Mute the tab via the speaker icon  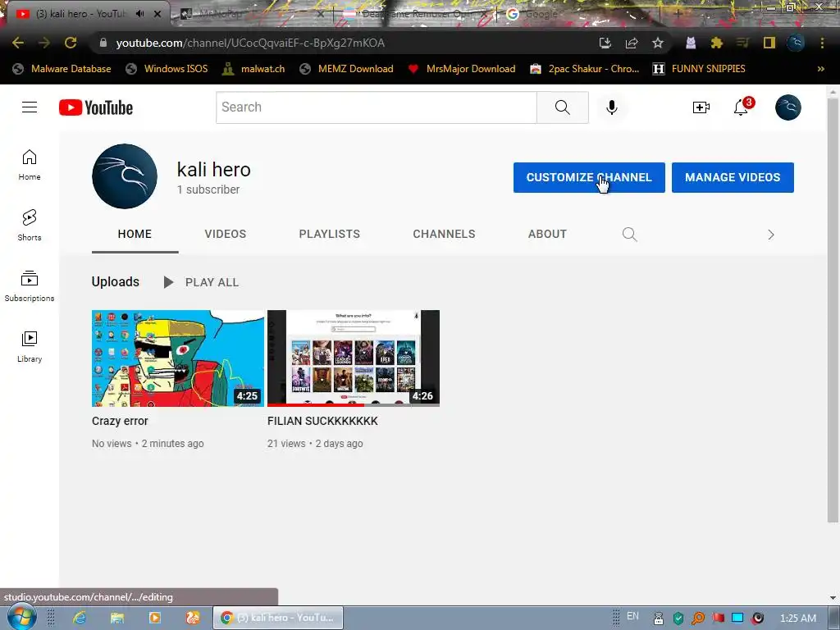click(x=139, y=14)
